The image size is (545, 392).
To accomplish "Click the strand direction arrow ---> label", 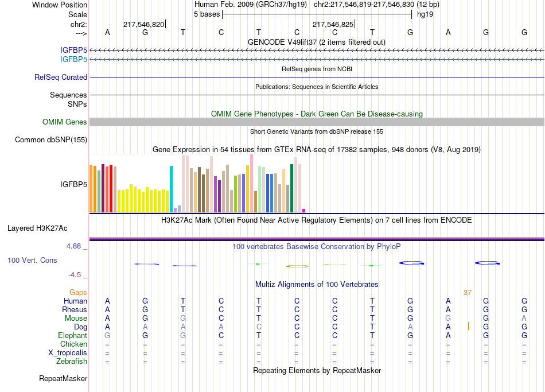I will [81, 33].
